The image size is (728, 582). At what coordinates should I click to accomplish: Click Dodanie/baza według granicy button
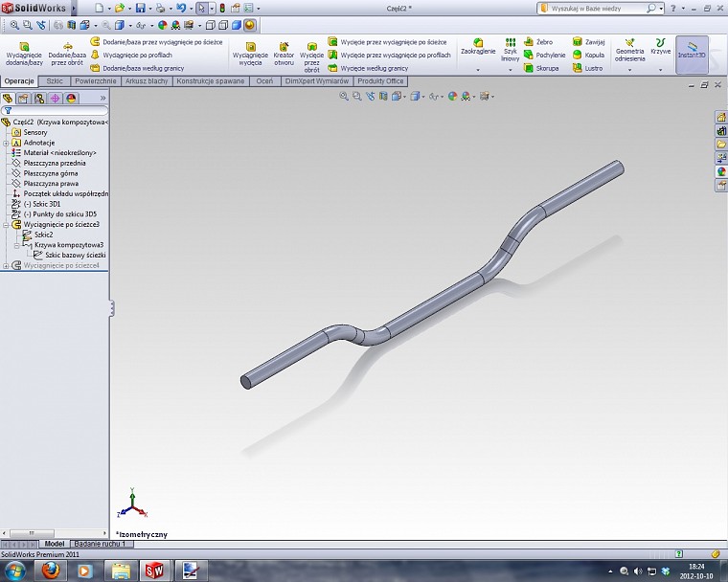(137, 68)
